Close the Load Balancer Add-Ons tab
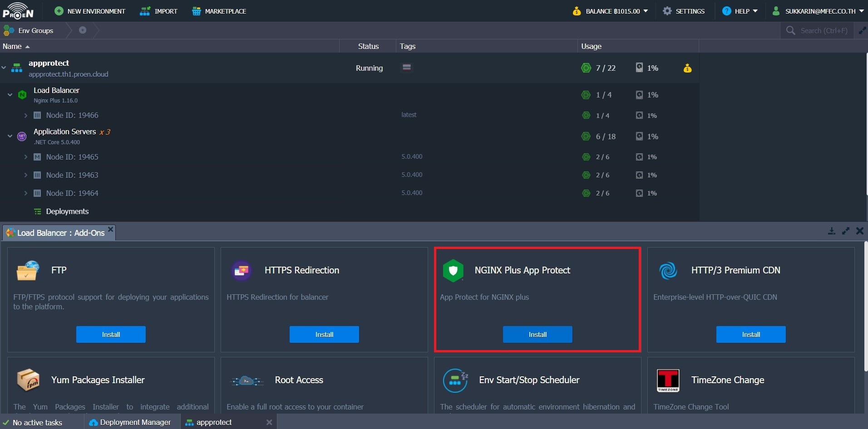The width and height of the screenshot is (868, 429). (x=110, y=229)
